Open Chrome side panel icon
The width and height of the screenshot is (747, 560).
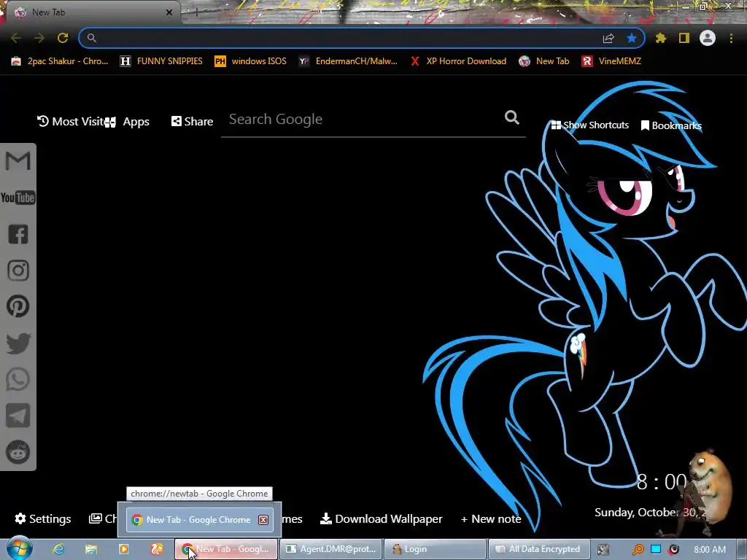pos(684,38)
